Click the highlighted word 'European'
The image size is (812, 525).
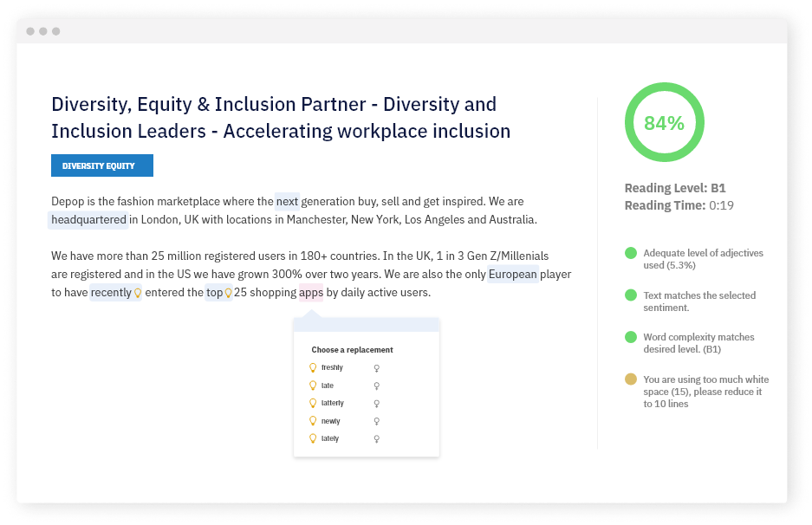click(513, 274)
